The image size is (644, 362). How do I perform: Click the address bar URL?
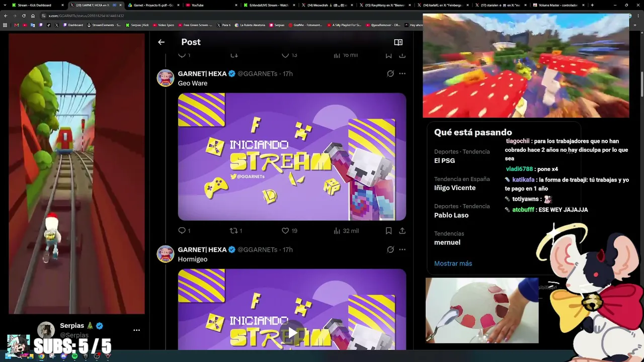[86, 16]
